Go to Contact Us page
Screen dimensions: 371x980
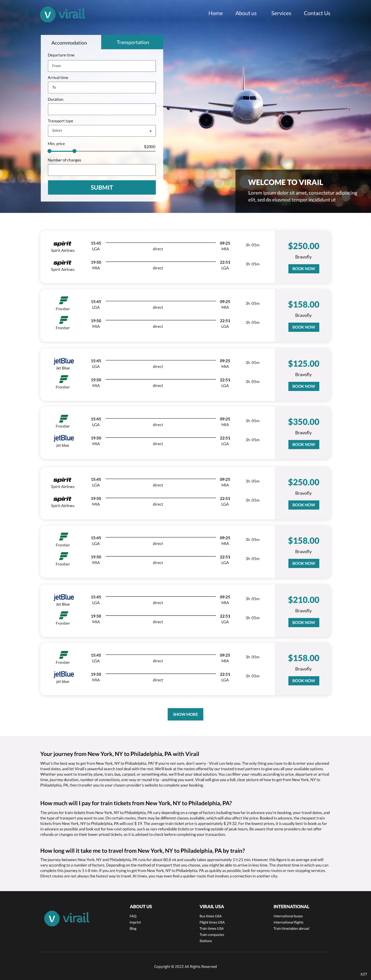317,13
